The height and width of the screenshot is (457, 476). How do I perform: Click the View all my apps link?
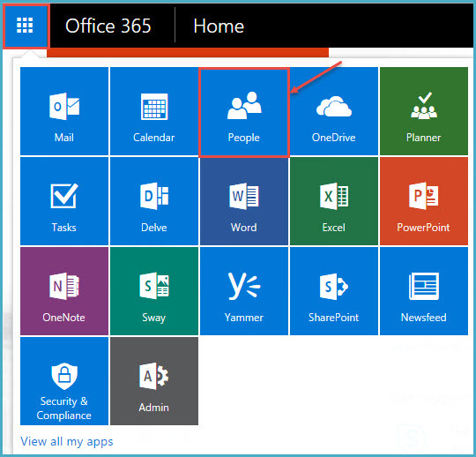coord(66,441)
